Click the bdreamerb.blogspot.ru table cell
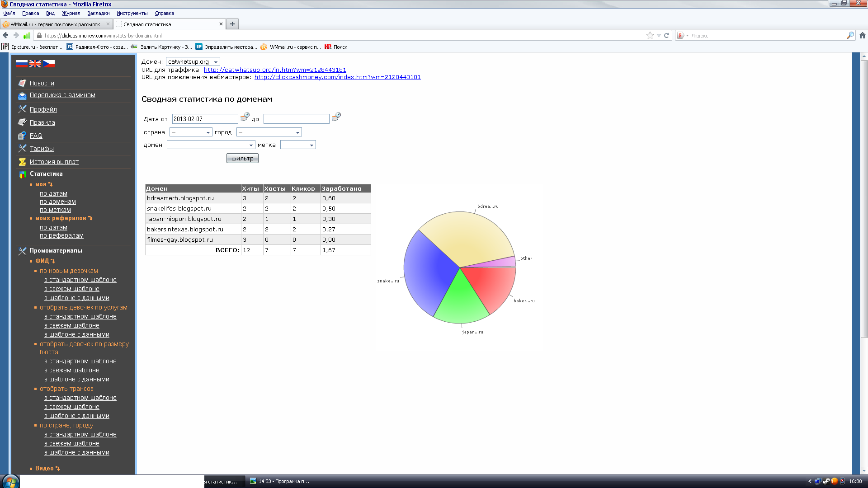Image resolution: width=868 pixels, height=488 pixels. click(x=193, y=198)
